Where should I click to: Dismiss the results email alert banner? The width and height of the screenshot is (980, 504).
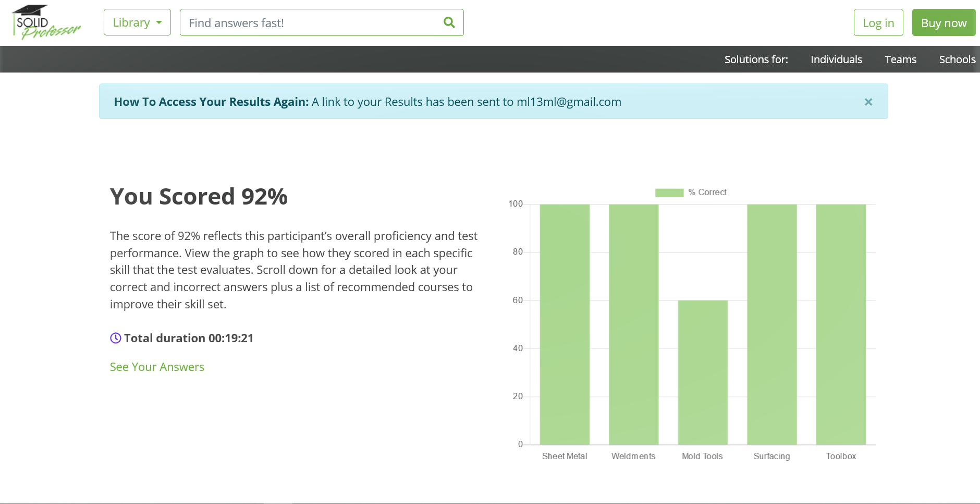point(868,102)
